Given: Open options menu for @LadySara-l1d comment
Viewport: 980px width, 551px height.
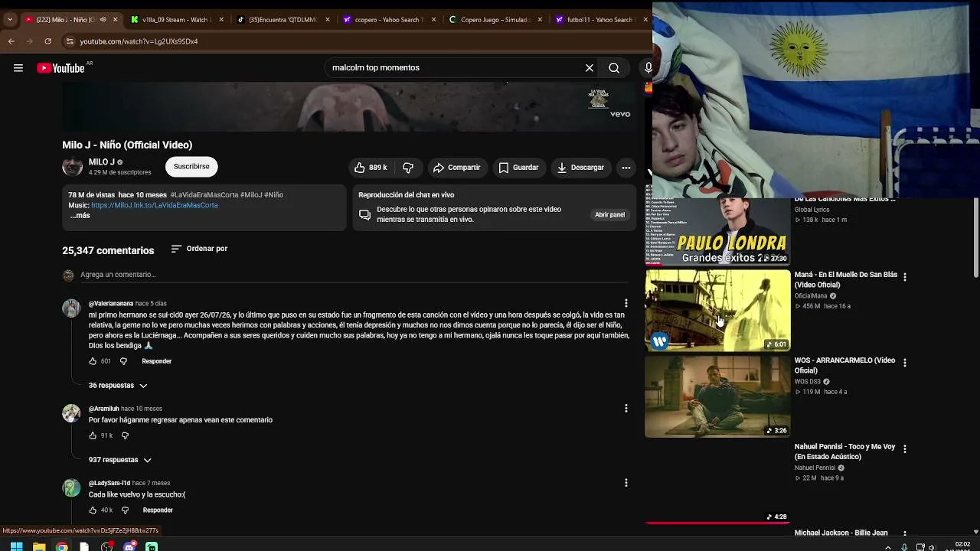Looking at the screenshot, I should pyautogui.click(x=626, y=483).
